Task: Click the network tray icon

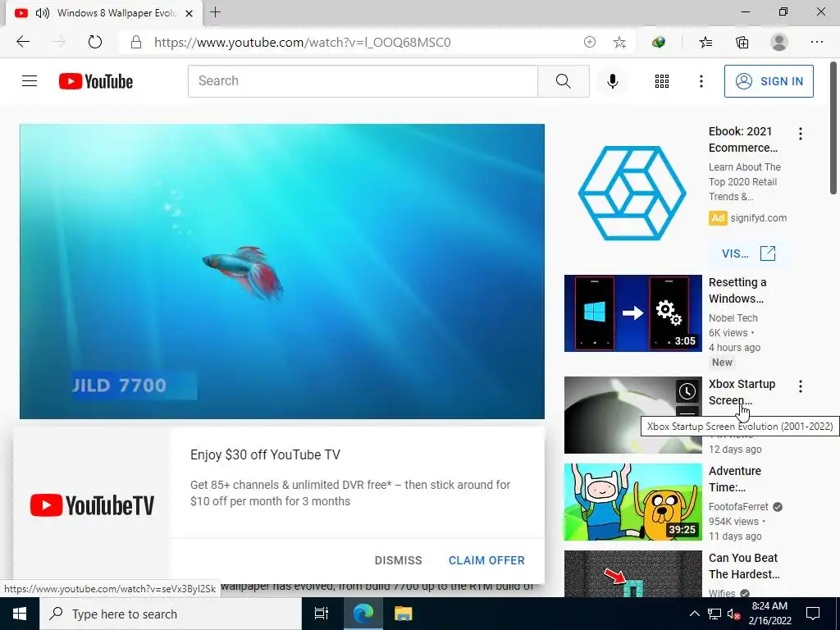Action: (x=714, y=614)
